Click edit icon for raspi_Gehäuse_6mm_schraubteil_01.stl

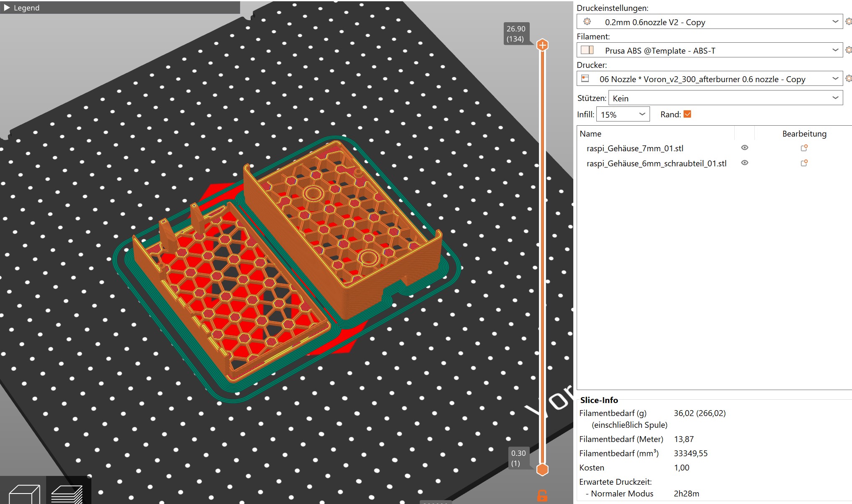[804, 163]
